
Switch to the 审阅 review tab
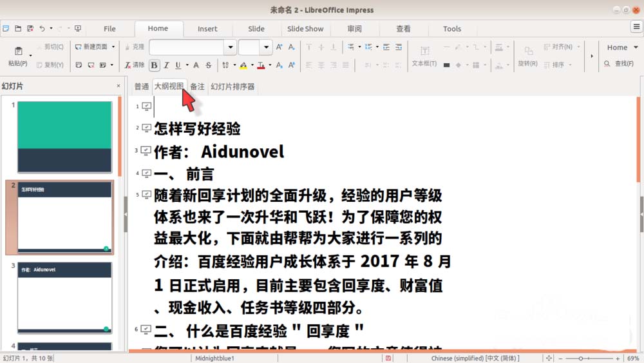click(x=354, y=29)
